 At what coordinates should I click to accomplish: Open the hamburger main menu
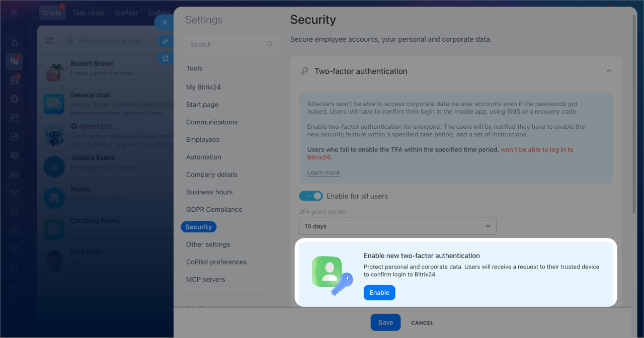14,13
